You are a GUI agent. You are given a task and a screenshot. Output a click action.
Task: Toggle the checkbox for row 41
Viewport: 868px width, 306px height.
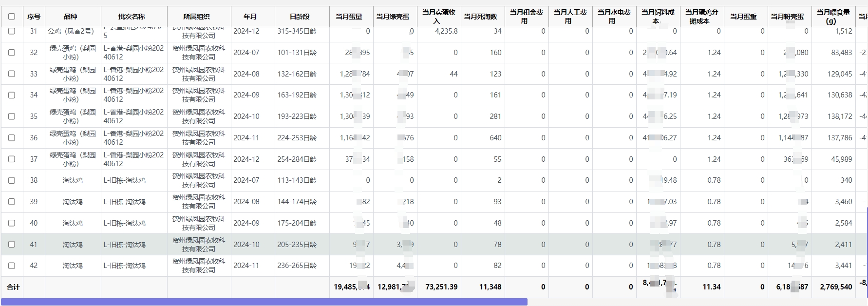[x=12, y=245]
